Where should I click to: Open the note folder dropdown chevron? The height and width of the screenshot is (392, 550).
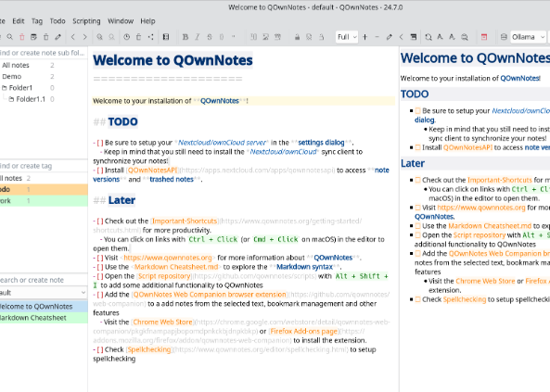tap(83, 293)
